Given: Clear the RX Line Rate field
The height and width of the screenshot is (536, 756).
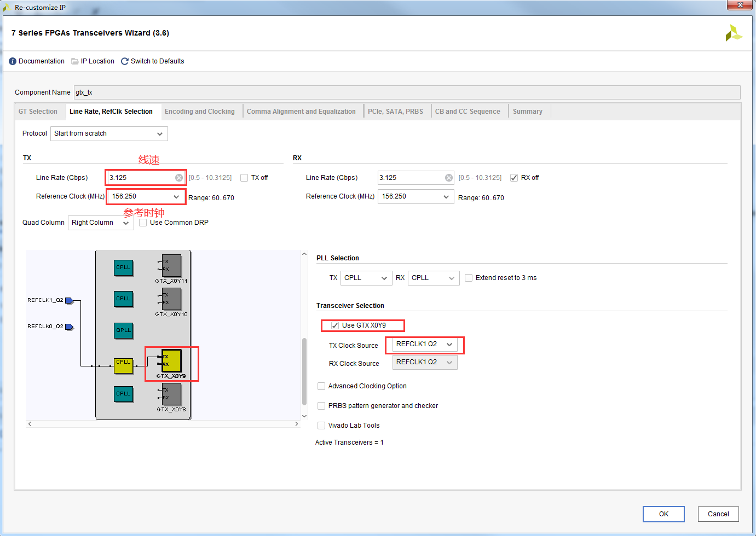Looking at the screenshot, I should (449, 178).
